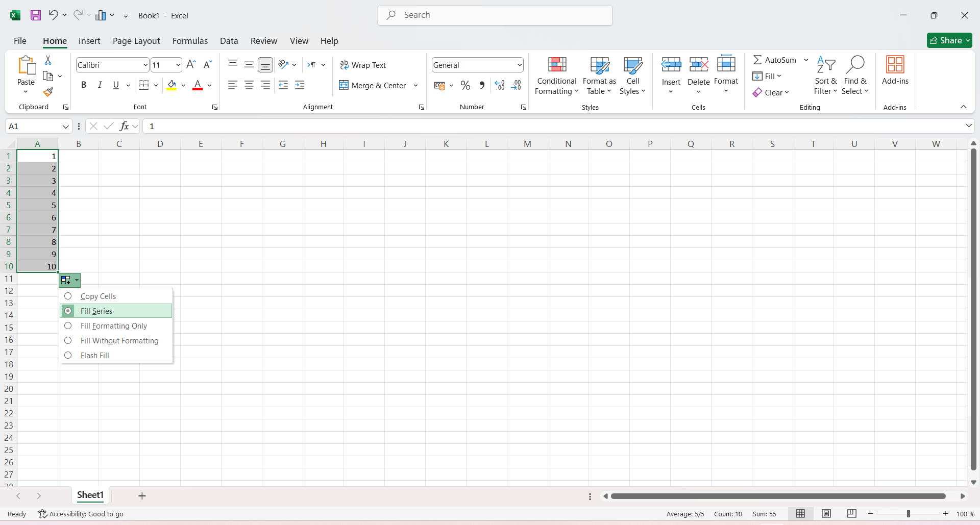Decrease font size with the smaller A icon

click(207, 65)
